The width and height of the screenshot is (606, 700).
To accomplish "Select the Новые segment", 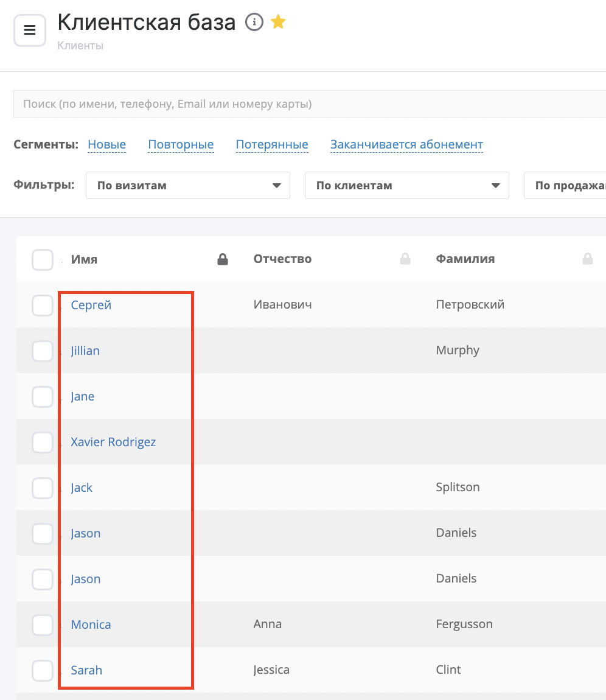I will (107, 145).
